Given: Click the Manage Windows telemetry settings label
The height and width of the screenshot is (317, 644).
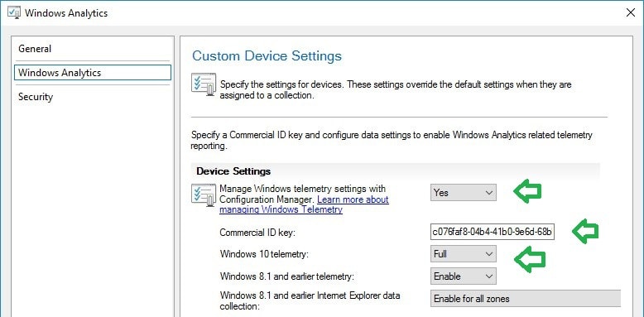Looking at the screenshot, I should [303, 194].
